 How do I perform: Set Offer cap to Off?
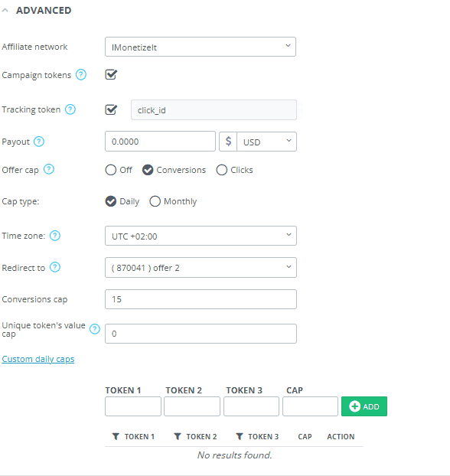[x=110, y=170]
